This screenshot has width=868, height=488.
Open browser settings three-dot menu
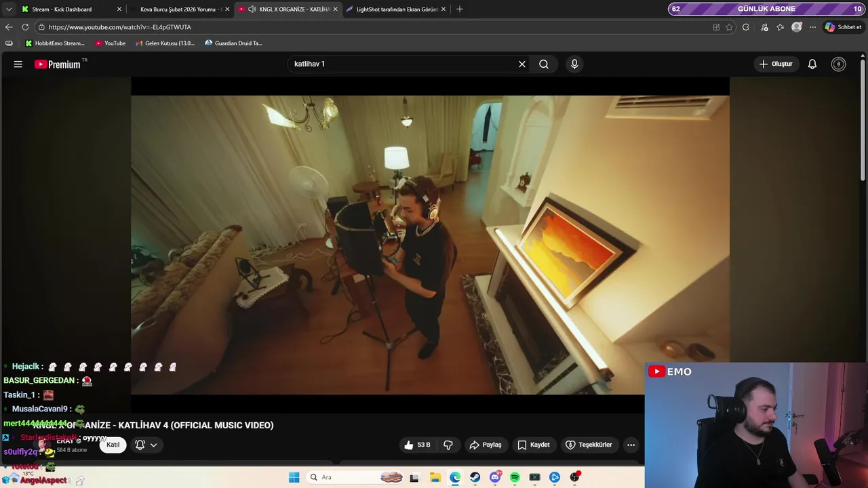coord(813,27)
